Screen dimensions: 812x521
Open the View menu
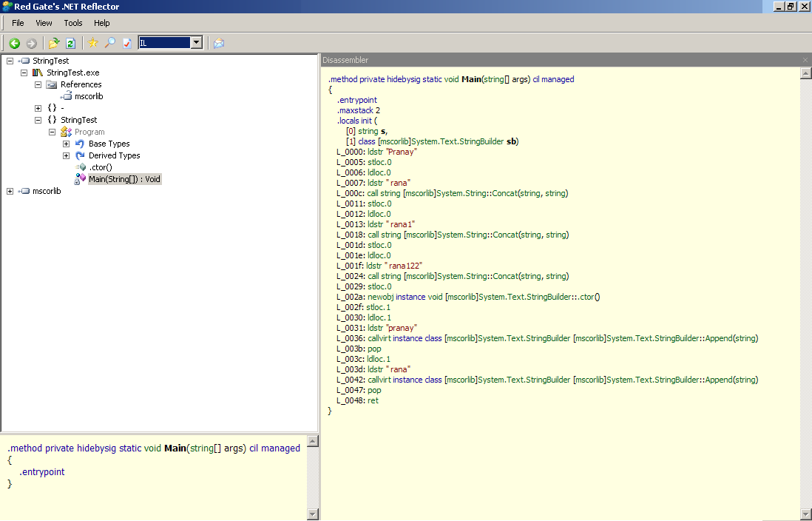tap(44, 23)
